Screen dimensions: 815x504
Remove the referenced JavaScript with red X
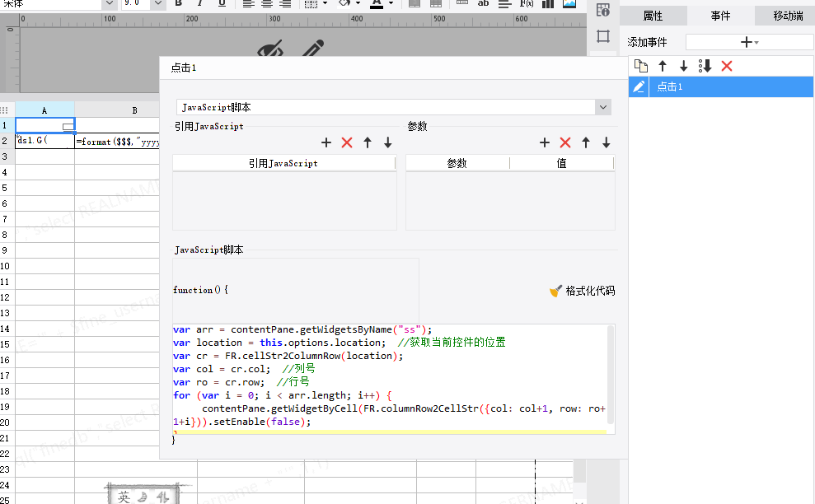pos(347,142)
